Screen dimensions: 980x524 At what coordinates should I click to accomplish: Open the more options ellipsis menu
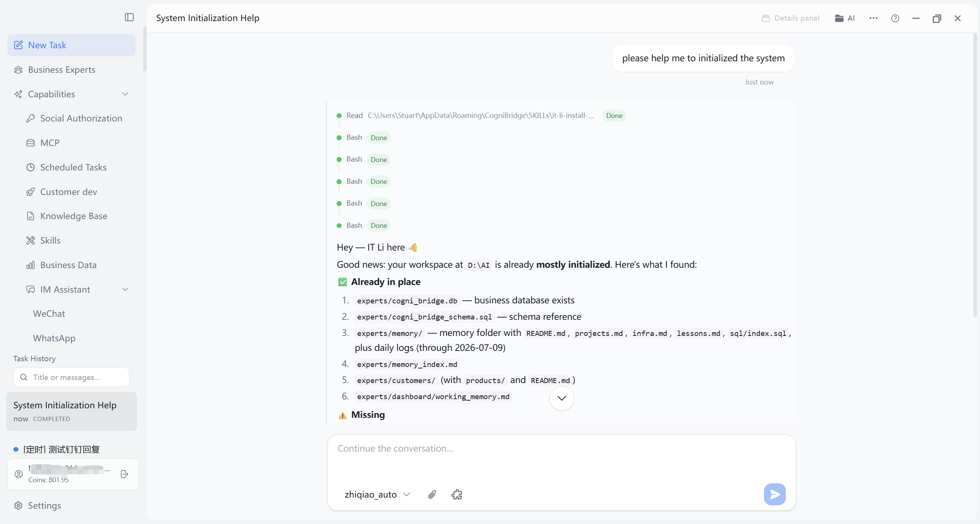(874, 18)
